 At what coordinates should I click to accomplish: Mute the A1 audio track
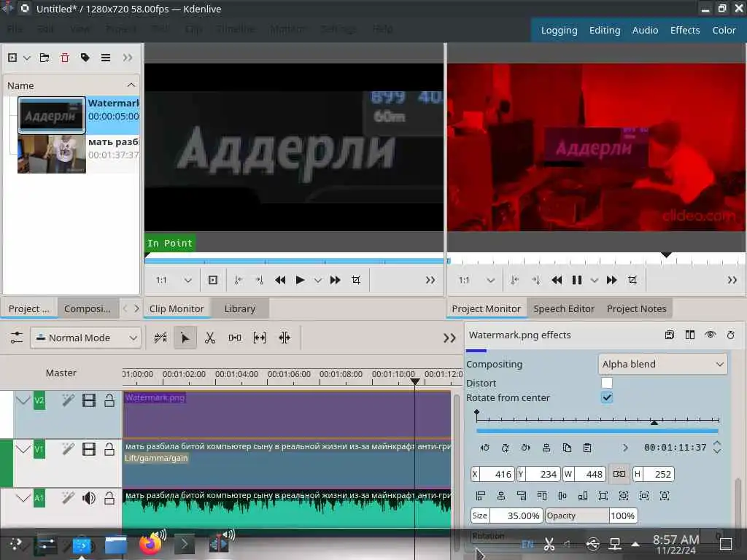tap(88, 498)
